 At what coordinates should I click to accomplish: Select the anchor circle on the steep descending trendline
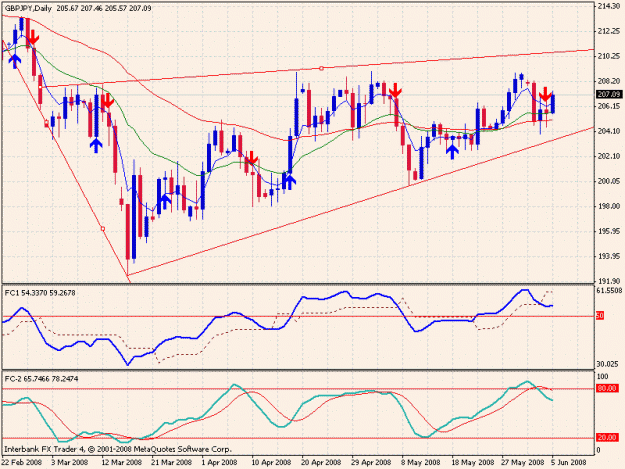pyautogui.click(x=103, y=229)
